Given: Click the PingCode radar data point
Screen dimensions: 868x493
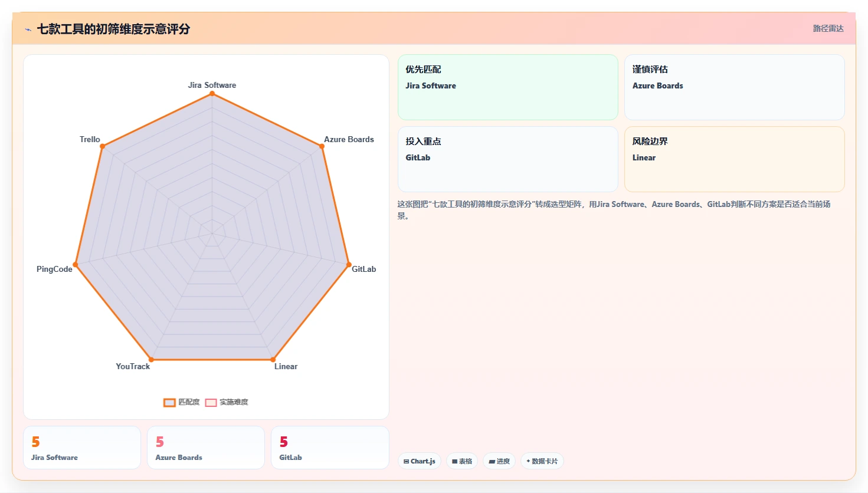Looking at the screenshot, I should click(x=75, y=265).
